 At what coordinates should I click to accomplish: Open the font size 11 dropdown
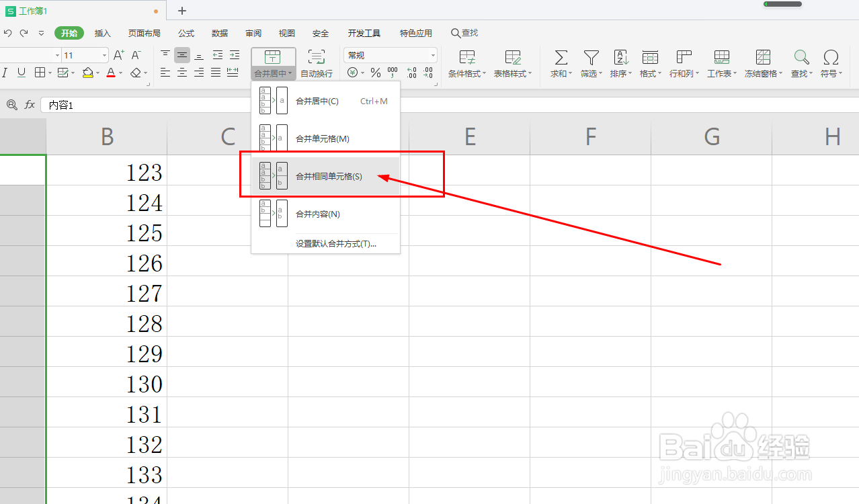(x=105, y=55)
